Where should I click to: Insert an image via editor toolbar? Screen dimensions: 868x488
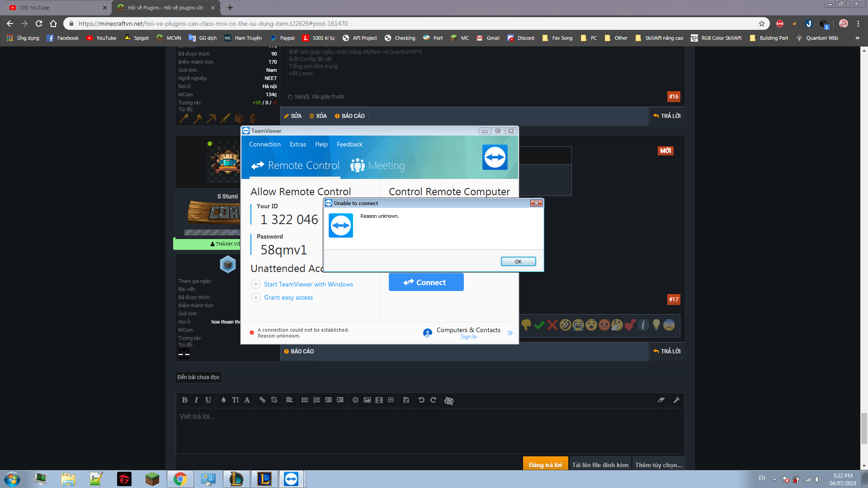coord(367,400)
